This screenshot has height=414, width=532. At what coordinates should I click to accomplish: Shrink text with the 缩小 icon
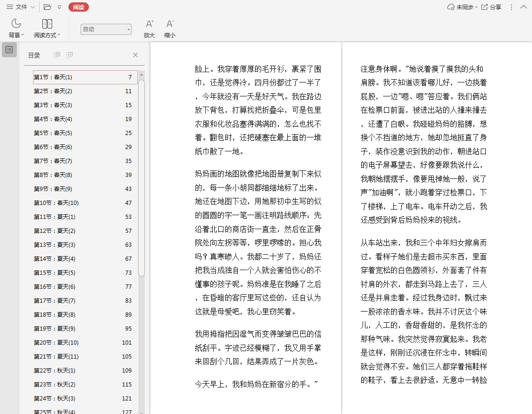(170, 24)
